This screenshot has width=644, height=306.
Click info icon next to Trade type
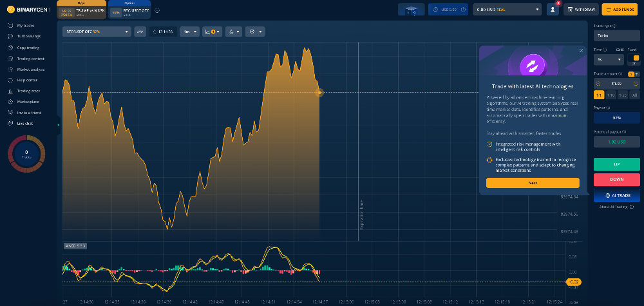(x=615, y=26)
